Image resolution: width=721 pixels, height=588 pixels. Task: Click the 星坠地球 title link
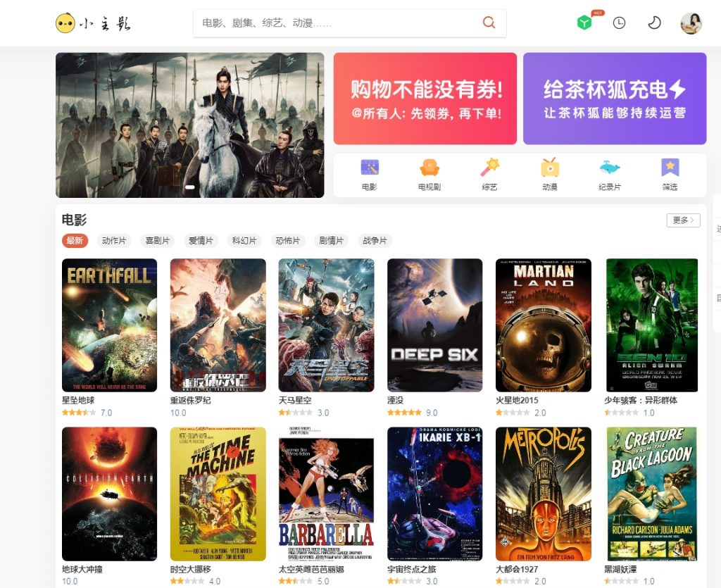click(x=78, y=400)
